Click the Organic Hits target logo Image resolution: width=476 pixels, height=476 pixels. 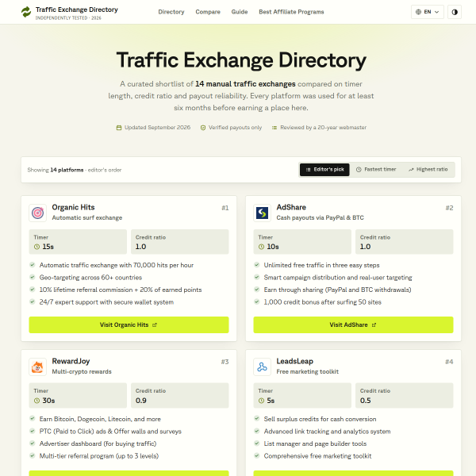click(37, 213)
